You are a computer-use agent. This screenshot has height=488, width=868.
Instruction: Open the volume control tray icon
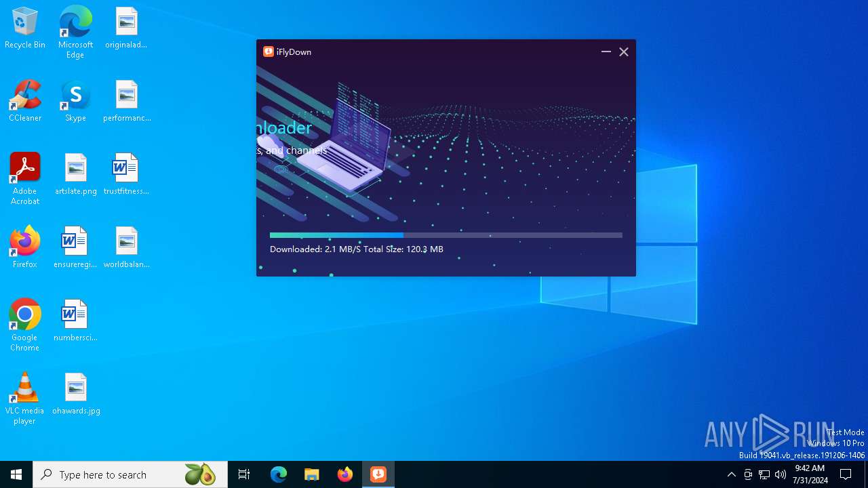point(781,474)
